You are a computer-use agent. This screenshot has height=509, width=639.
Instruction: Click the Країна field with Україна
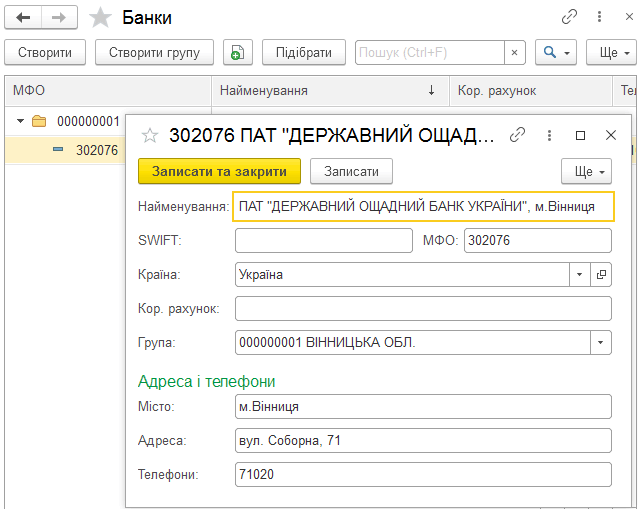tap(402, 275)
